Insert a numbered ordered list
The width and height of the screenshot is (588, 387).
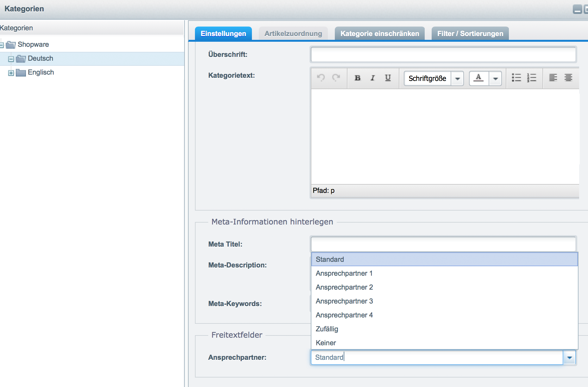[532, 78]
